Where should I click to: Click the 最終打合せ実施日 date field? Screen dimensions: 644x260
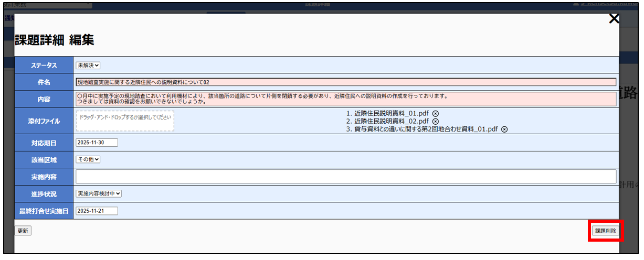(97, 211)
